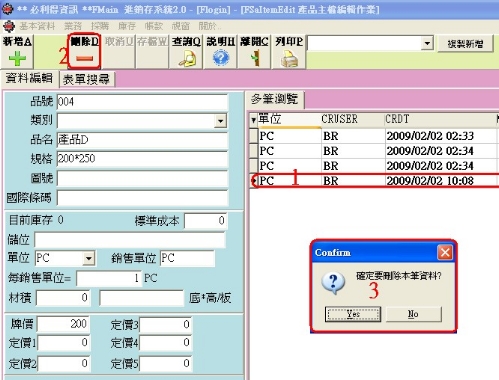The width and height of the screenshot is (499, 380).
Task: Expand the 類別 category dropdown
Action: (220, 121)
